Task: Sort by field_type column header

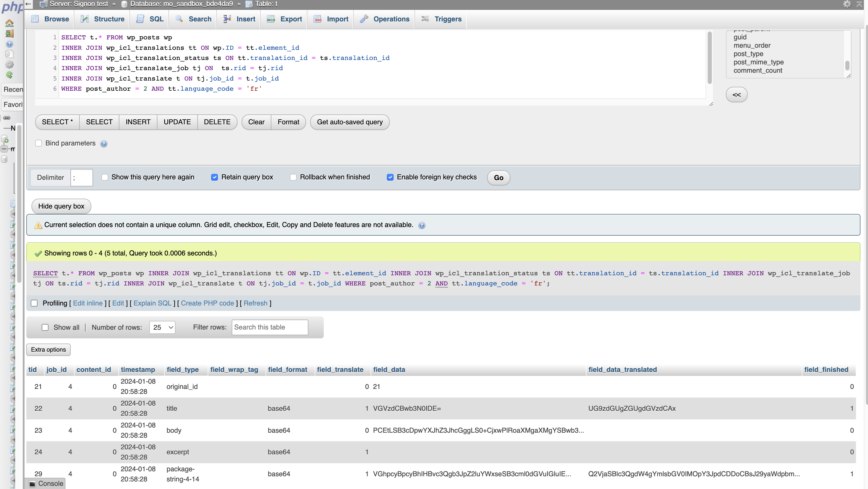Action: 183,370
